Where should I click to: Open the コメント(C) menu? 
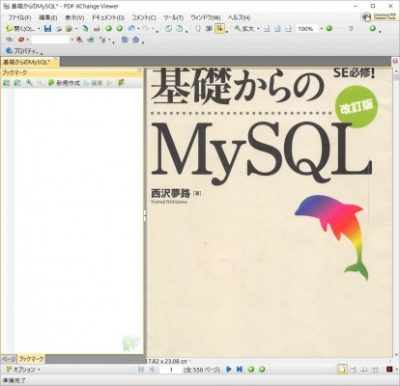pyautogui.click(x=144, y=17)
